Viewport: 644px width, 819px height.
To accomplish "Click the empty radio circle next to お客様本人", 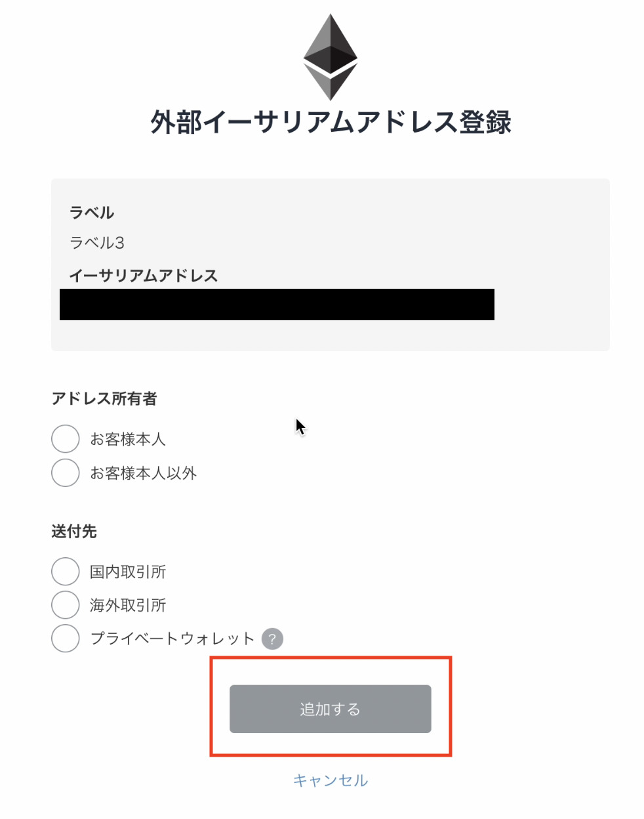I will pos(65,439).
